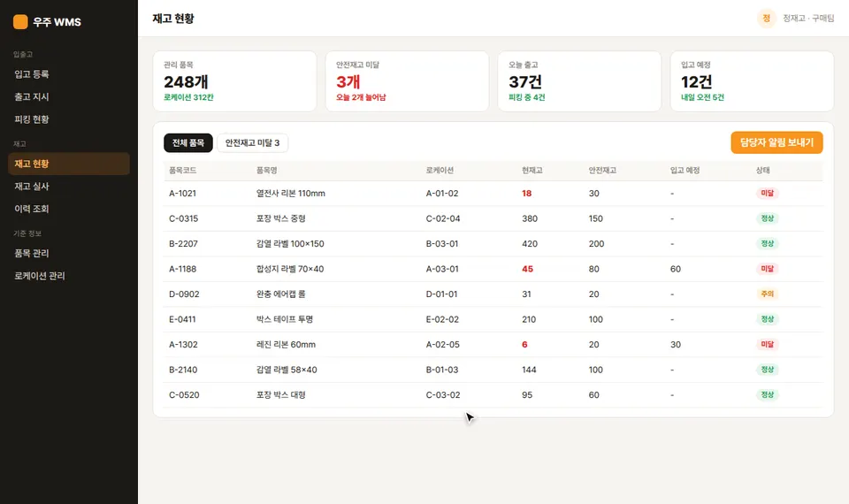The image size is (849, 504).
Task: Select 재고 현황 in sidebar
Action: coord(69,164)
